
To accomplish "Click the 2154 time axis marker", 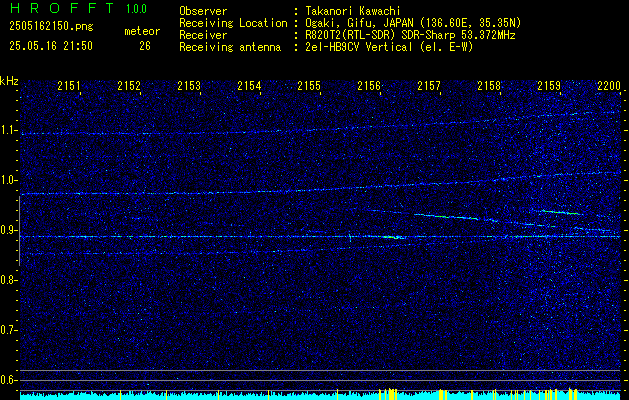I will coord(249,85).
